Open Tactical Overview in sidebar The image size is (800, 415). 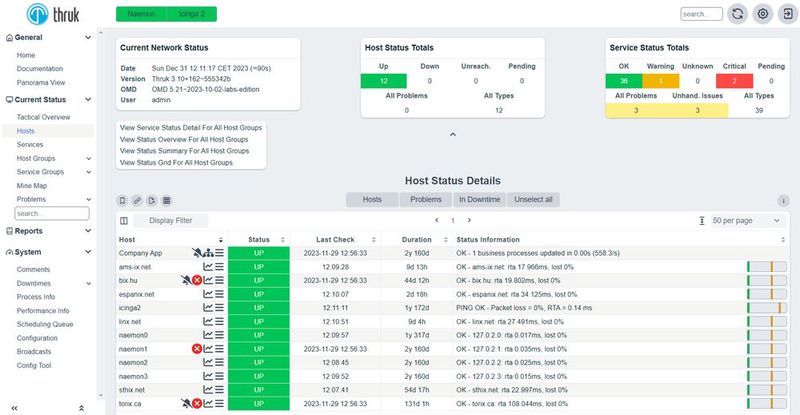point(43,117)
